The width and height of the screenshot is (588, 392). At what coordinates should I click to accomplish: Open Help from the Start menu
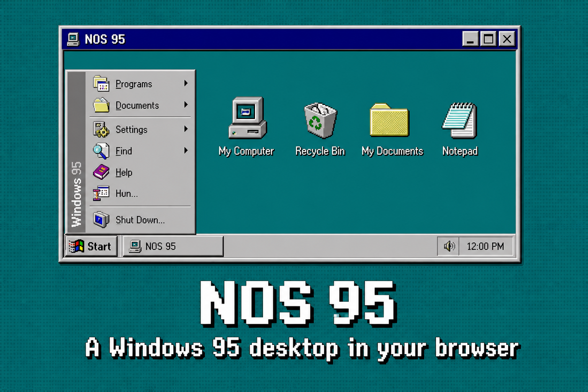(140, 172)
